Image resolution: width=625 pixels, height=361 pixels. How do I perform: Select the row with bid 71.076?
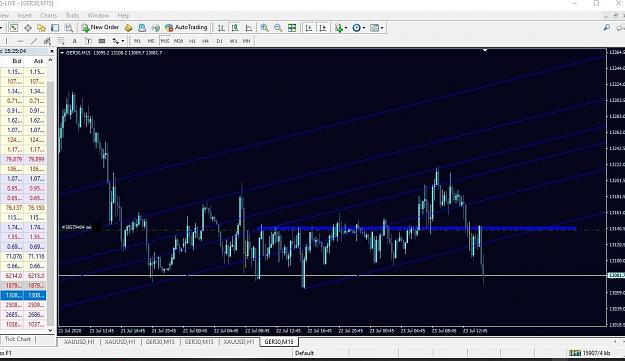point(23,256)
